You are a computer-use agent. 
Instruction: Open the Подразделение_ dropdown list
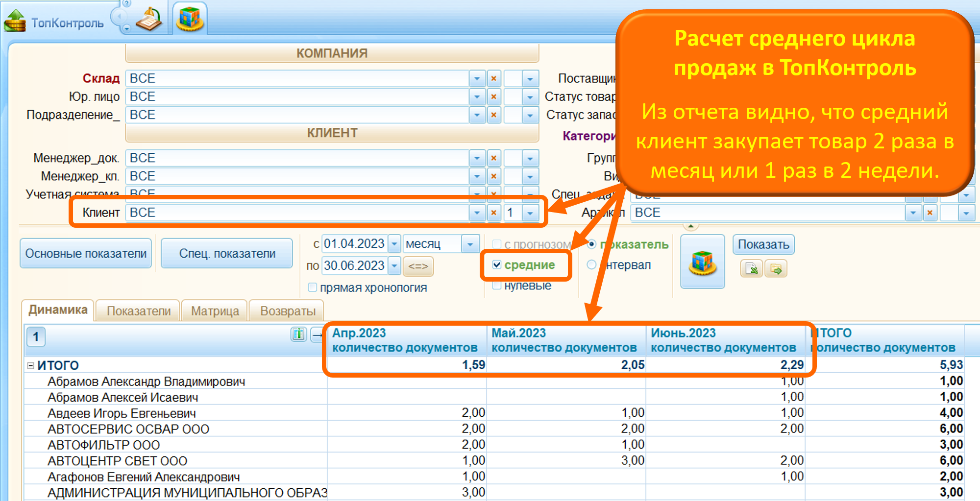point(477,115)
